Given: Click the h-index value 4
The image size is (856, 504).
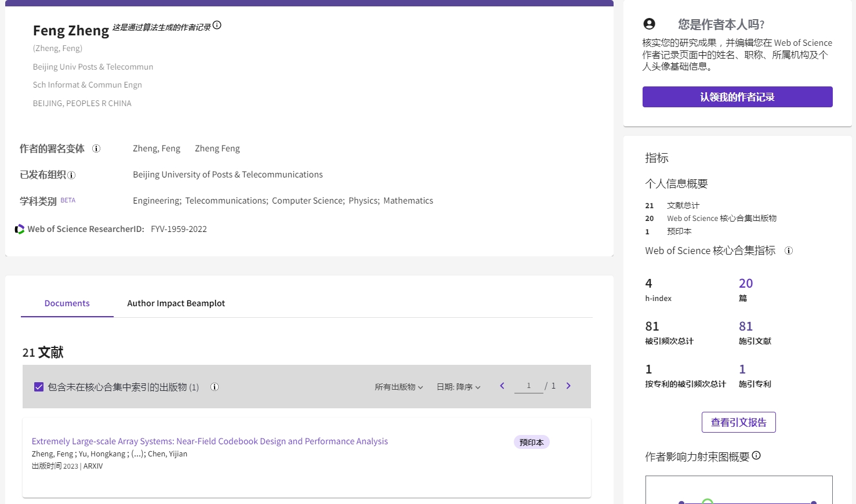Looking at the screenshot, I should pyautogui.click(x=648, y=284).
